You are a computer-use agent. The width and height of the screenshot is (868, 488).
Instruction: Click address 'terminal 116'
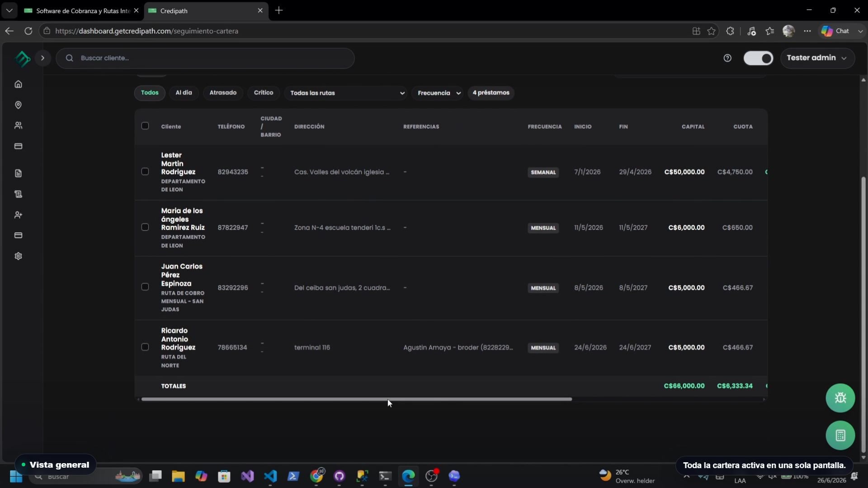tap(312, 347)
